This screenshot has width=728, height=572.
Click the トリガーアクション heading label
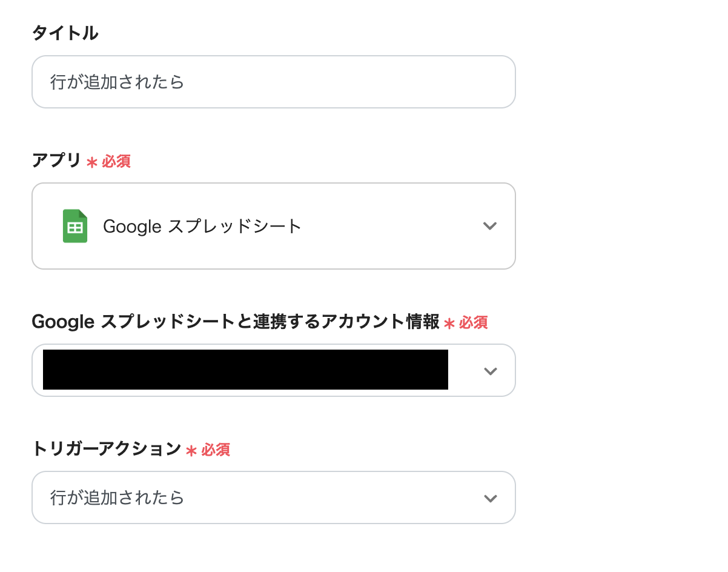click(x=106, y=449)
